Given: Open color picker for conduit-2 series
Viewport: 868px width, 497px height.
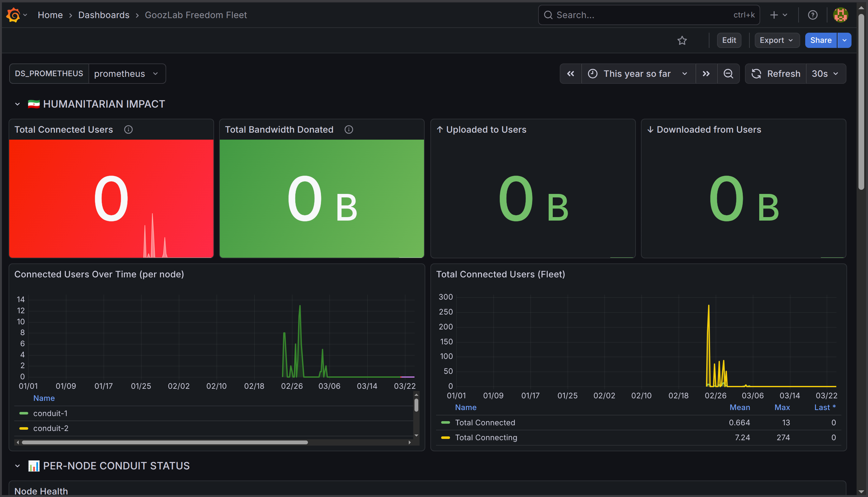Looking at the screenshot, I should pos(23,428).
